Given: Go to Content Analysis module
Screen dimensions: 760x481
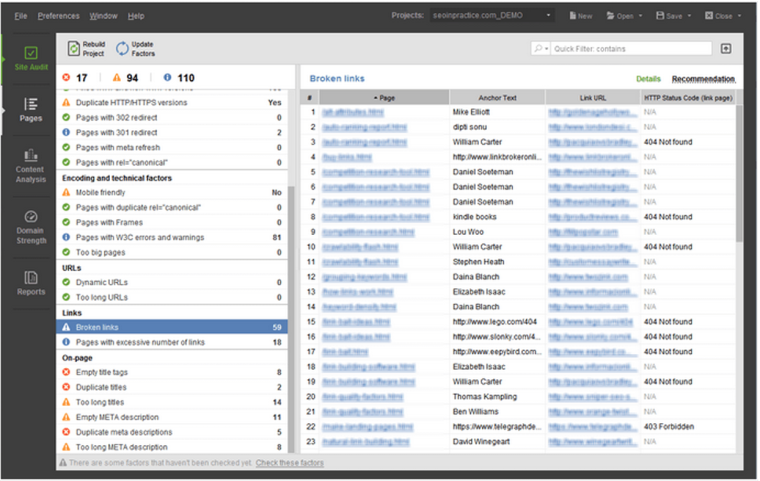Looking at the screenshot, I should click(x=30, y=166).
